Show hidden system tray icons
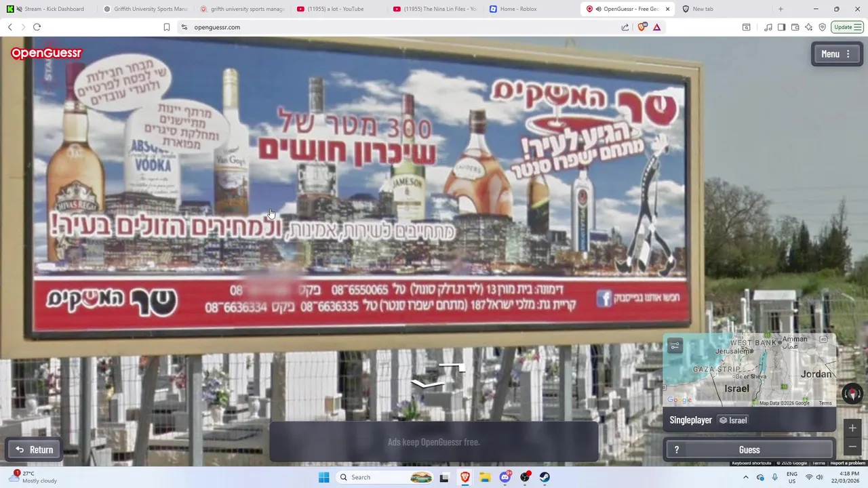868x488 pixels. tap(745, 477)
